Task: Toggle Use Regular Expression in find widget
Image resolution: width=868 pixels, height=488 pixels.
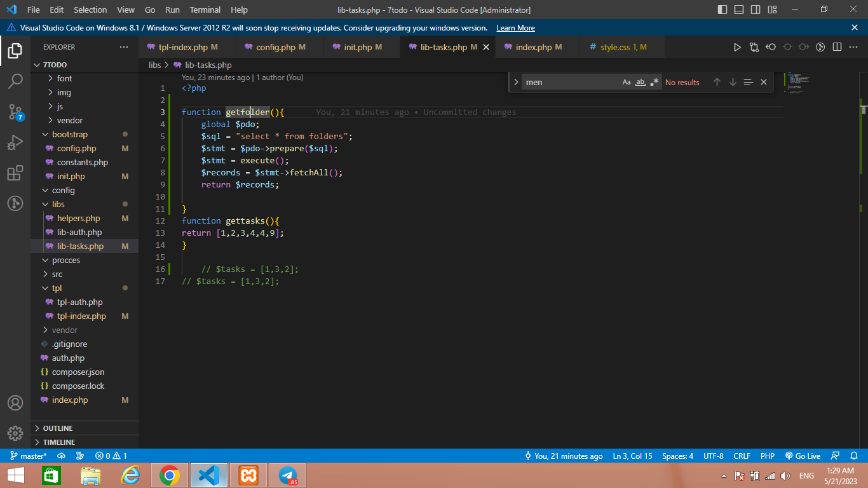Action: (654, 82)
